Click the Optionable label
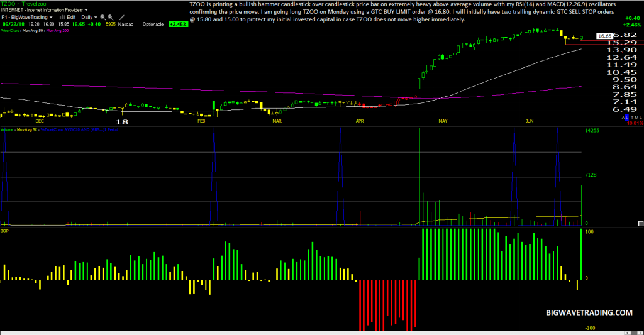 [153, 25]
